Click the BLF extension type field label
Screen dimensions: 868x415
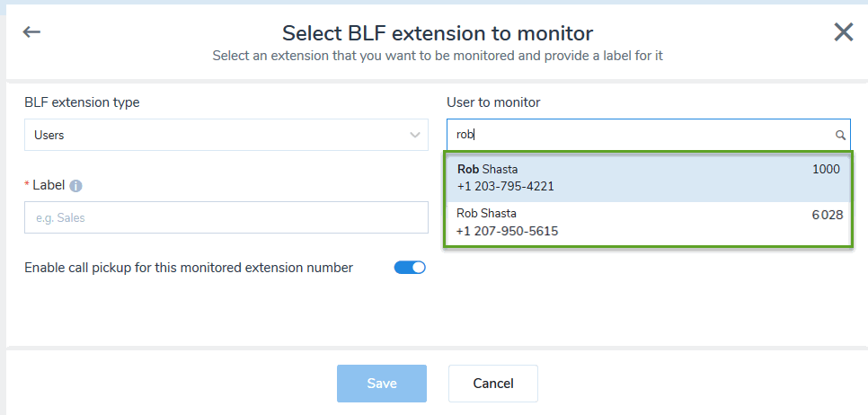pyautogui.click(x=82, y=103)
